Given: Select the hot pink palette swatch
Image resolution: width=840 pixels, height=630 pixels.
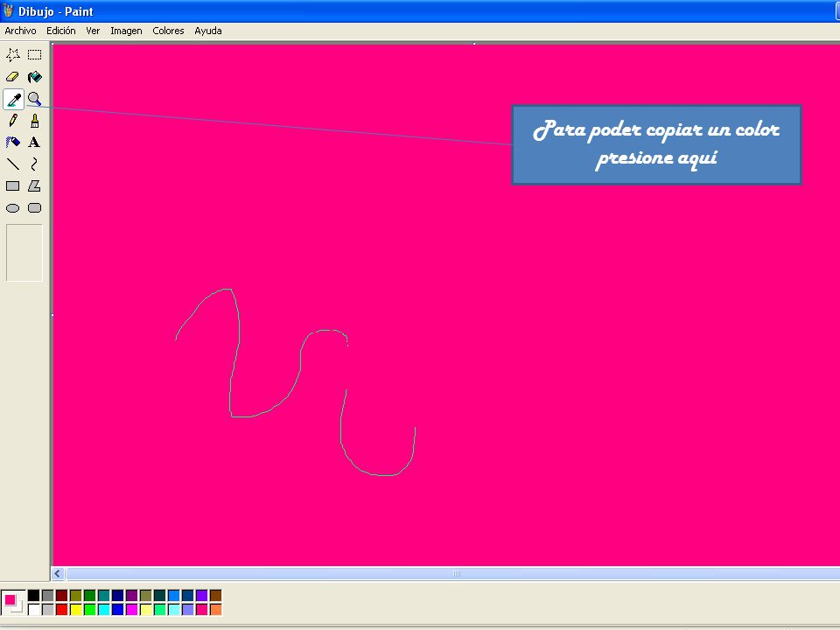Looking at the screenshot, I should tap(202, 609).
